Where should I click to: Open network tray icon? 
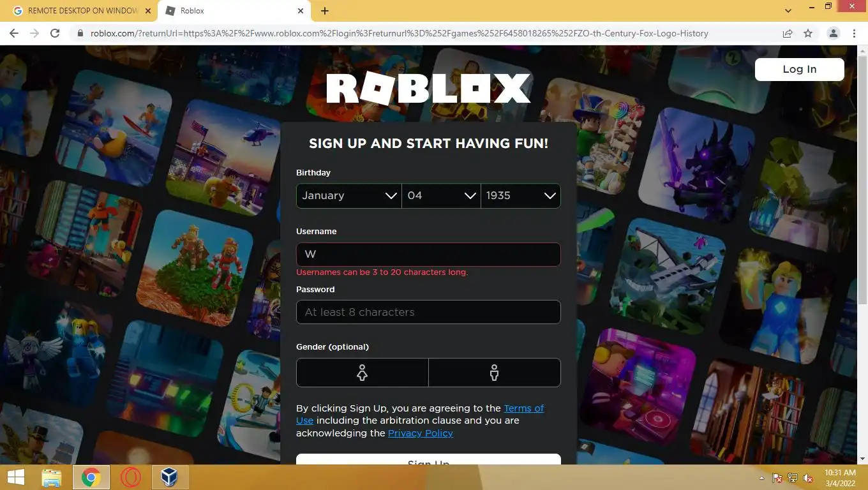click(793, 478)
